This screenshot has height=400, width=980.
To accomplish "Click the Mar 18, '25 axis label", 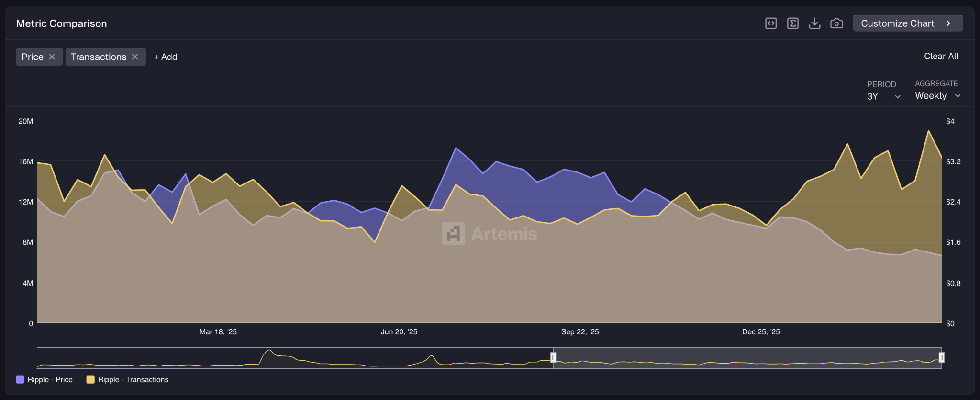I will pyautogui.click(x=218, y=331).
